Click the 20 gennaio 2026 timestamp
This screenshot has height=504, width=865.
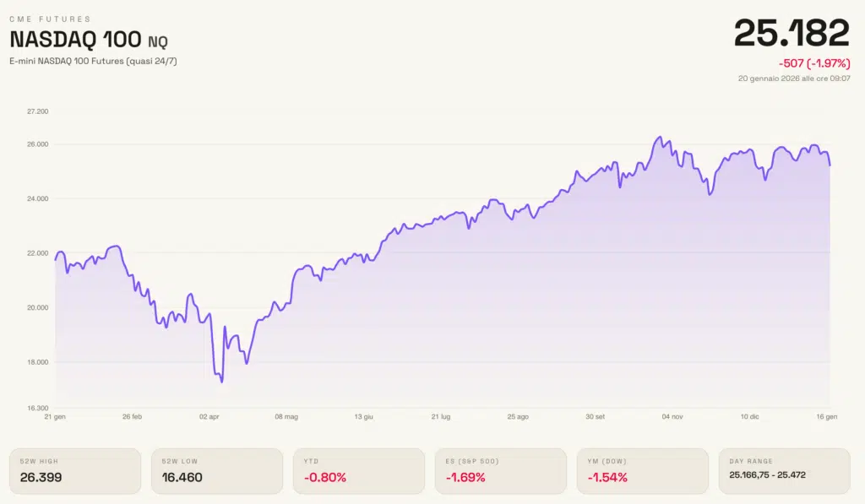[793, 78]
